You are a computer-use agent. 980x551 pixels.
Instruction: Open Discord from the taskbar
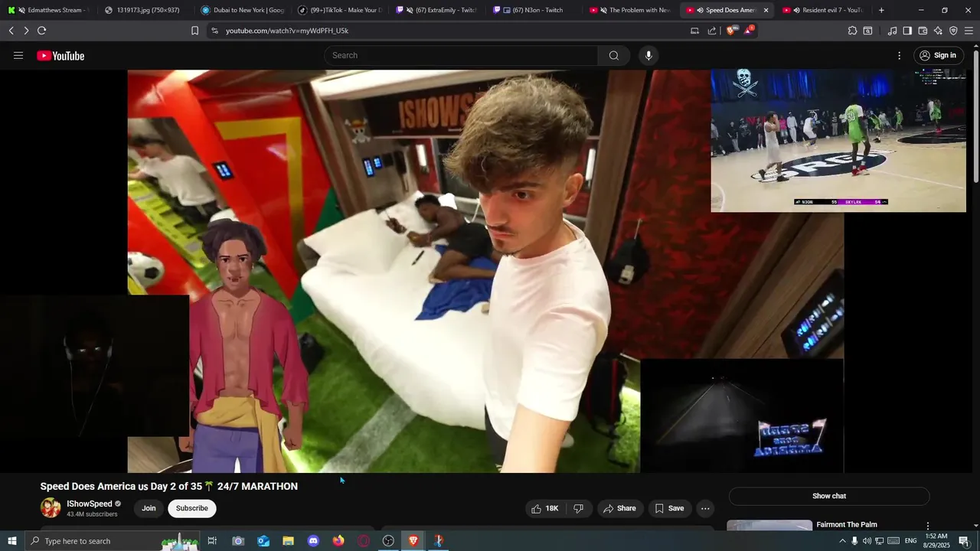tap(313, 541)
